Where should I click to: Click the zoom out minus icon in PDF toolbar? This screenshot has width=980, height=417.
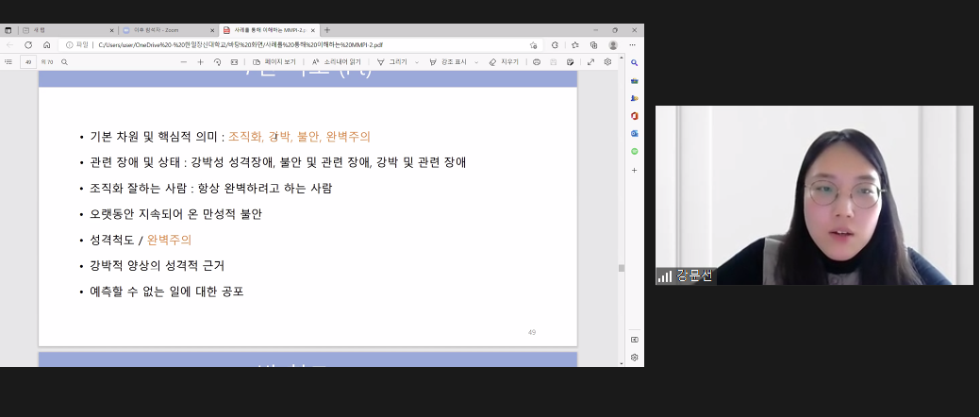pyautogui.click(x=183, y=62)
